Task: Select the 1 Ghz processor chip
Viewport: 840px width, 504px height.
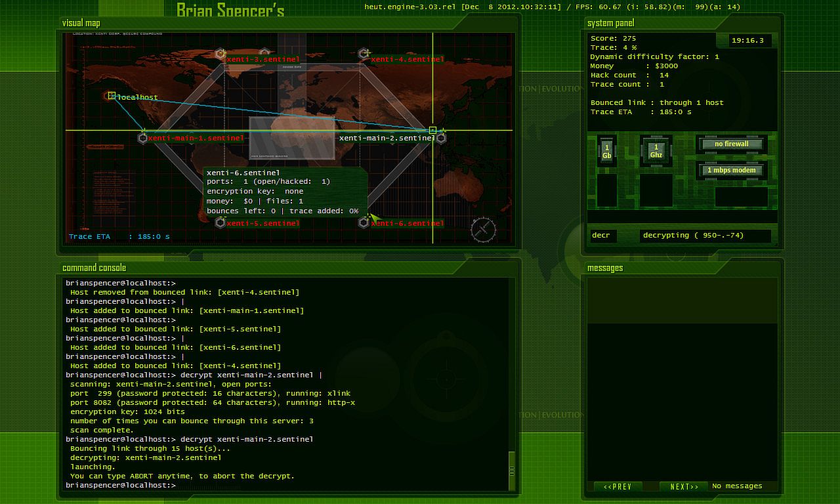Action: tap(656, 152)
